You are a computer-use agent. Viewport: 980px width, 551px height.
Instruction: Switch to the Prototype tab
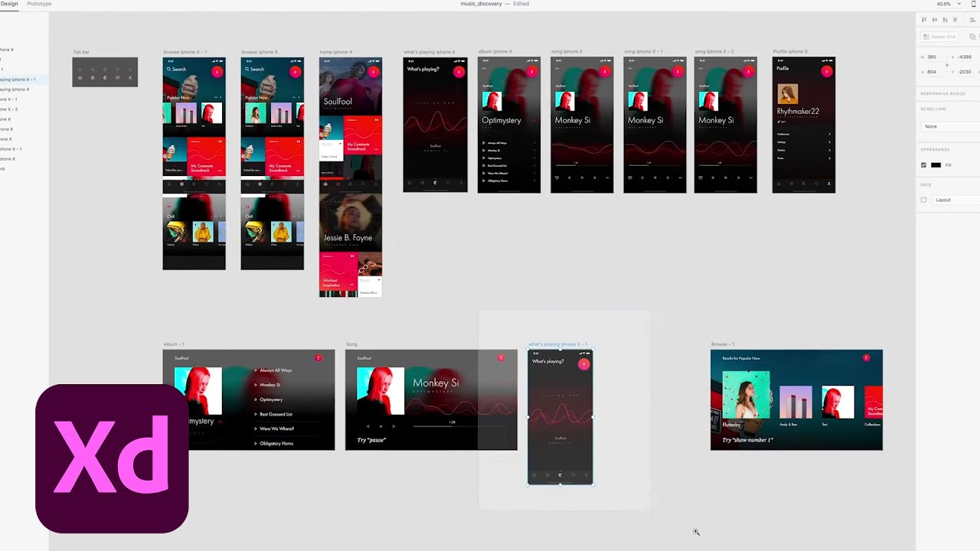[x=39, y=4]
